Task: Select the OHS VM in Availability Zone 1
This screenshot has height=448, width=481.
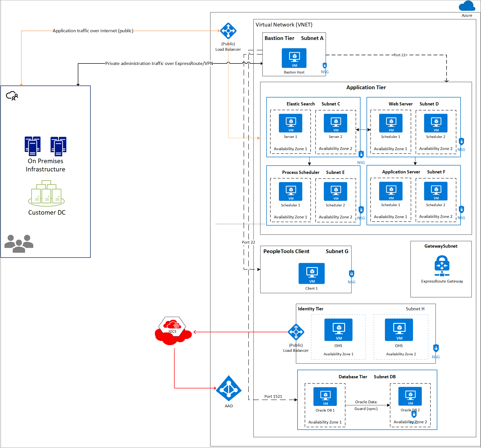Action: [x=338, y=330]
